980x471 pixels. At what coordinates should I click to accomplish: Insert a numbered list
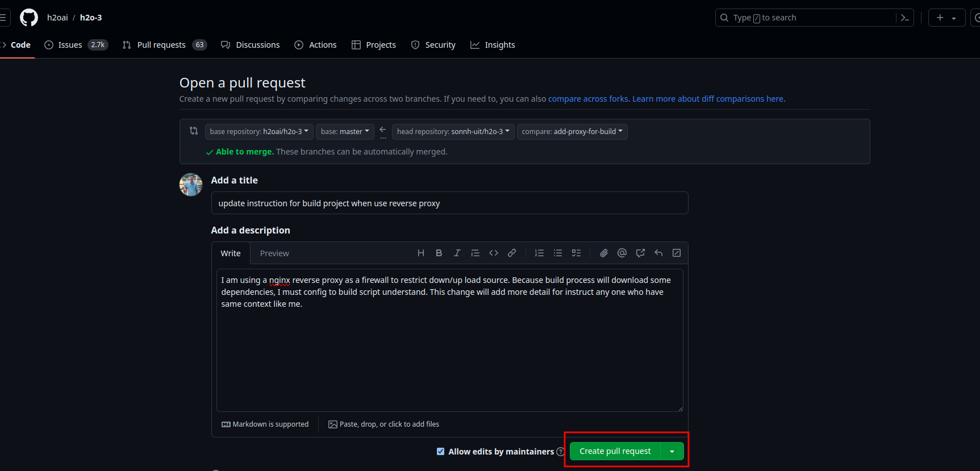coord(540,253)
